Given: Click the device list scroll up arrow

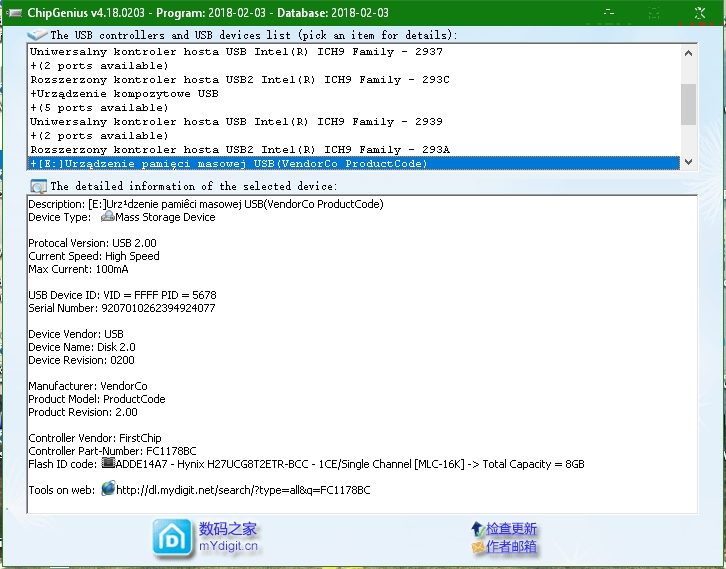Looking at the screenshot, I should click(x=688, y=53).
